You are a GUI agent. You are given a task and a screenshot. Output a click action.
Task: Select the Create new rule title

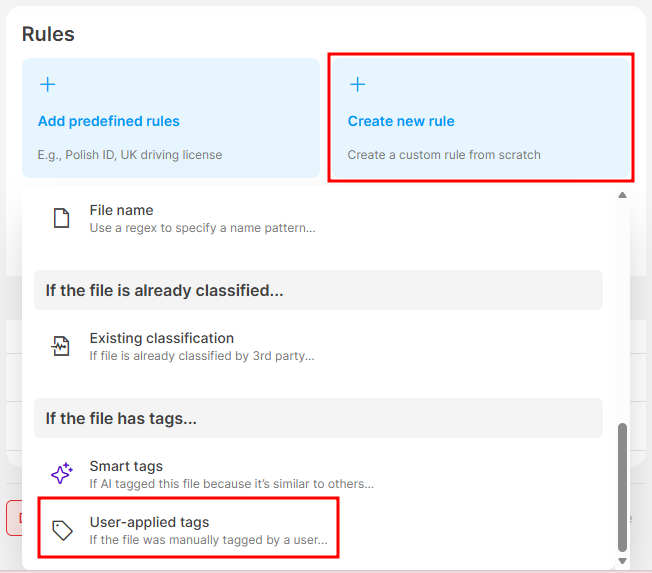[401, 121]
